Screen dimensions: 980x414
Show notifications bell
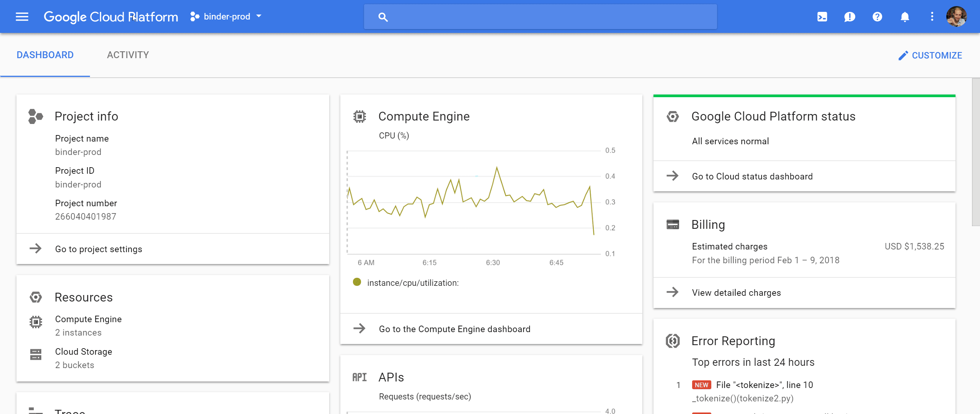pos(905,17)
